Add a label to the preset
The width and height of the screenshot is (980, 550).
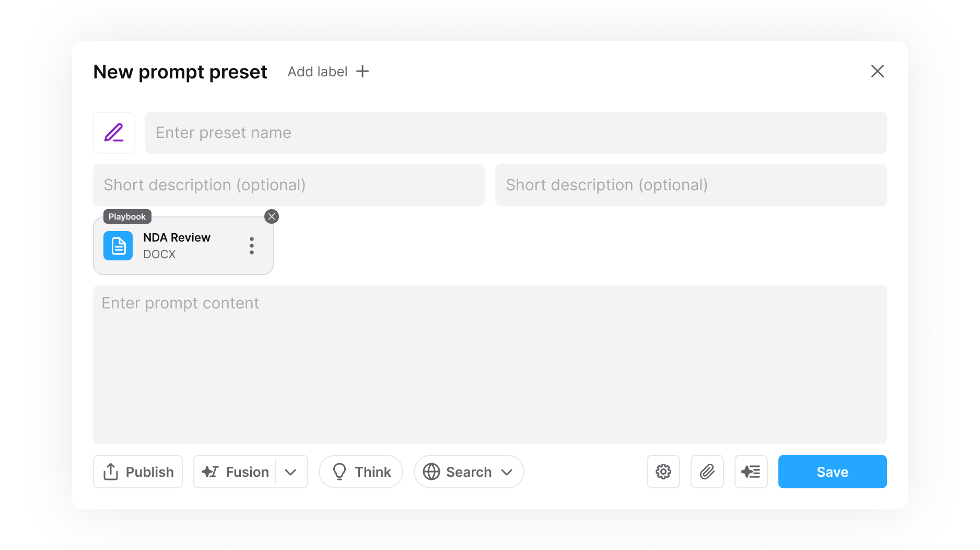coord(328,72)
